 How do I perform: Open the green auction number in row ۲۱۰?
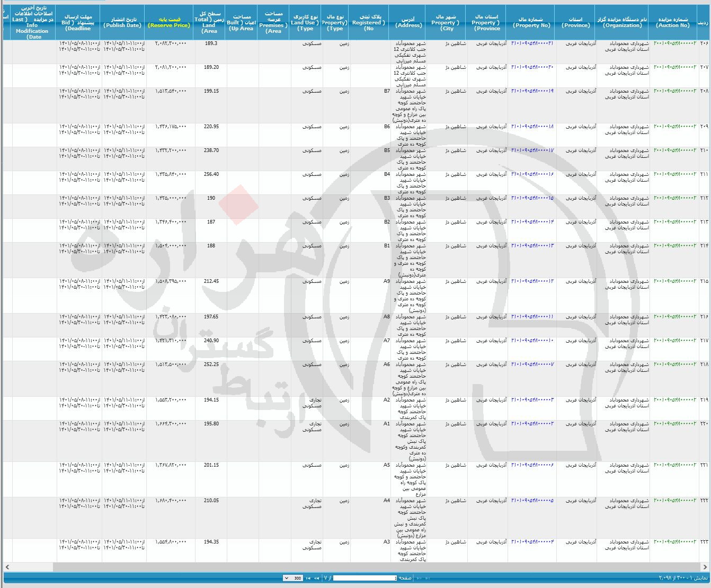[675, 150]
